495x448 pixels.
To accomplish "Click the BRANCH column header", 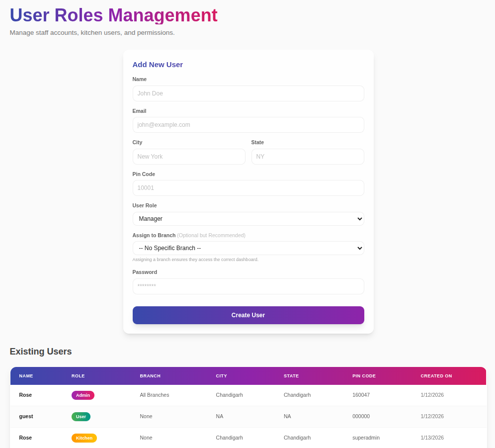I will [150, 376].
